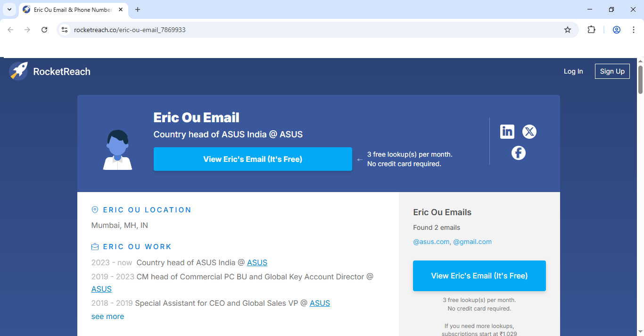Click the Sign Up button
This screenshot has height=336, width=644.
click(612, 71)
